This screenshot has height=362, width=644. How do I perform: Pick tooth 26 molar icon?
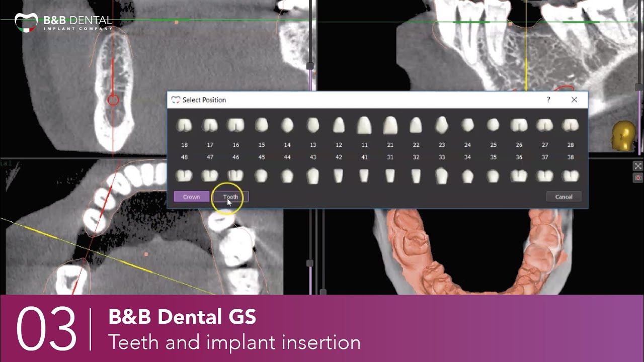(519, 125)
